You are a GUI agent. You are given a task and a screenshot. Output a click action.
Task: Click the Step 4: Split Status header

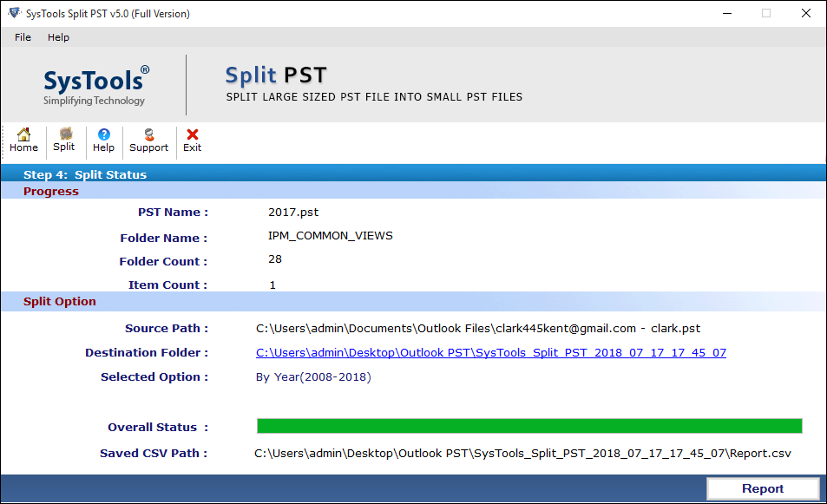85,174
